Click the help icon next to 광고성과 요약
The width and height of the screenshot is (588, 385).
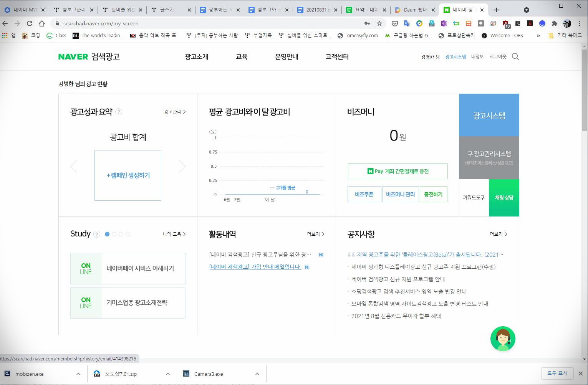[x=119, y=112]
